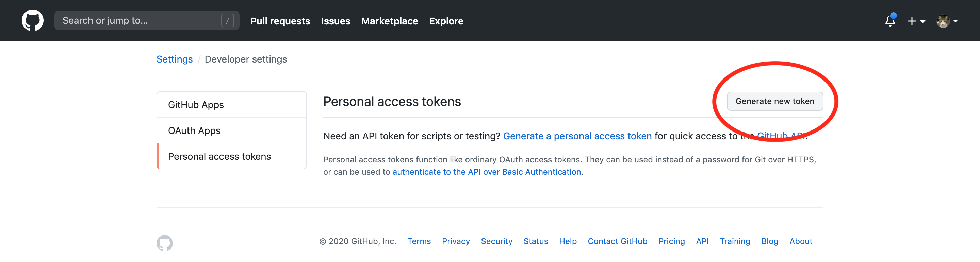
Task: Open the GitHub API link
Action: click(781, 136)
